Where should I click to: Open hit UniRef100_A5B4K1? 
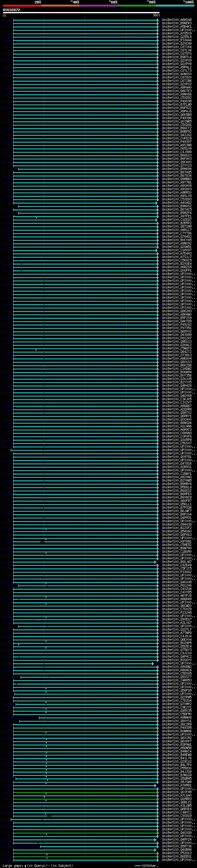(177, 26)
